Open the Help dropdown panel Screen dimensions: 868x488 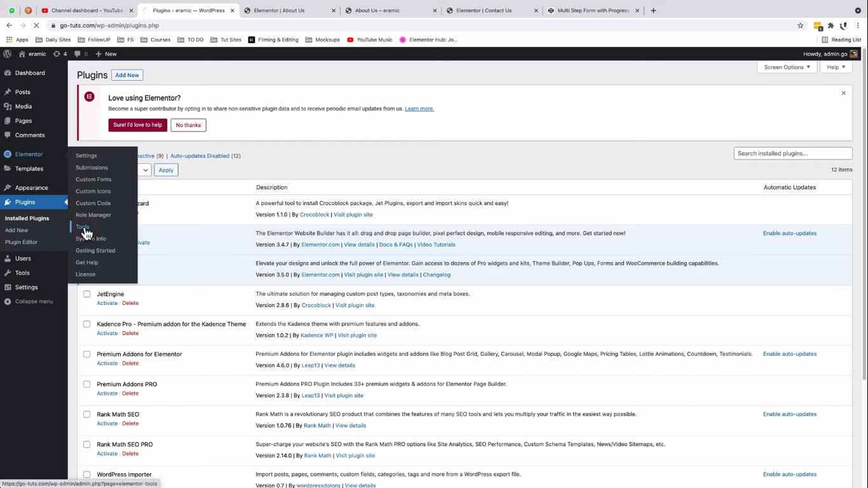pos(836,67)
